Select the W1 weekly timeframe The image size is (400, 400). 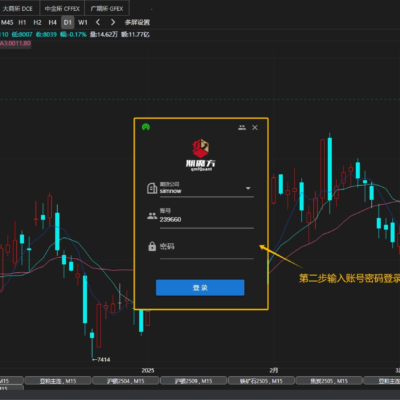[x=83, y=22]
